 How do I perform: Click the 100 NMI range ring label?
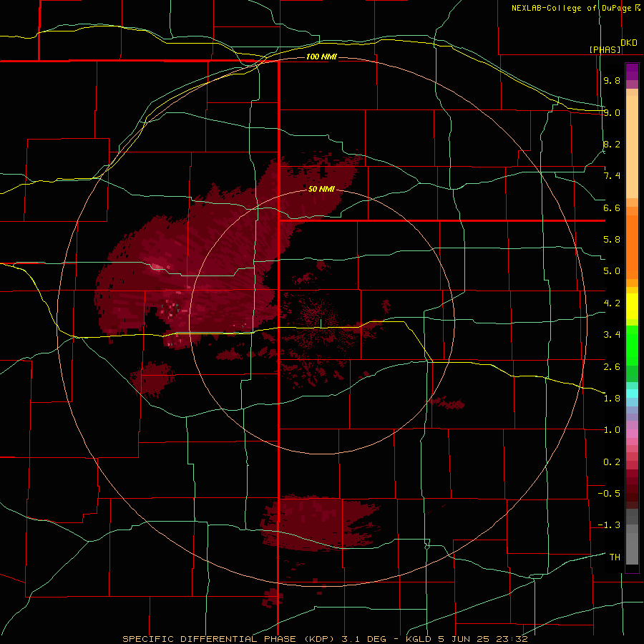pyautogui.click(x=321, y=57)
